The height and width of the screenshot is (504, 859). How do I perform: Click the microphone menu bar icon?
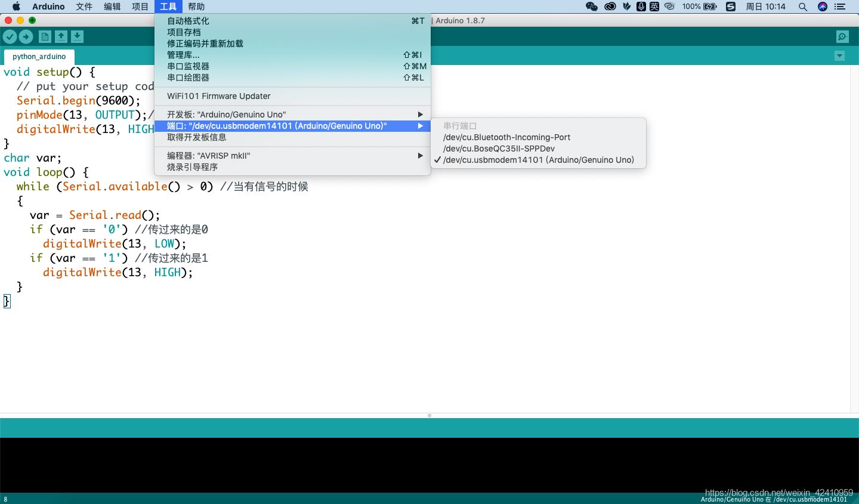(641, 7)
